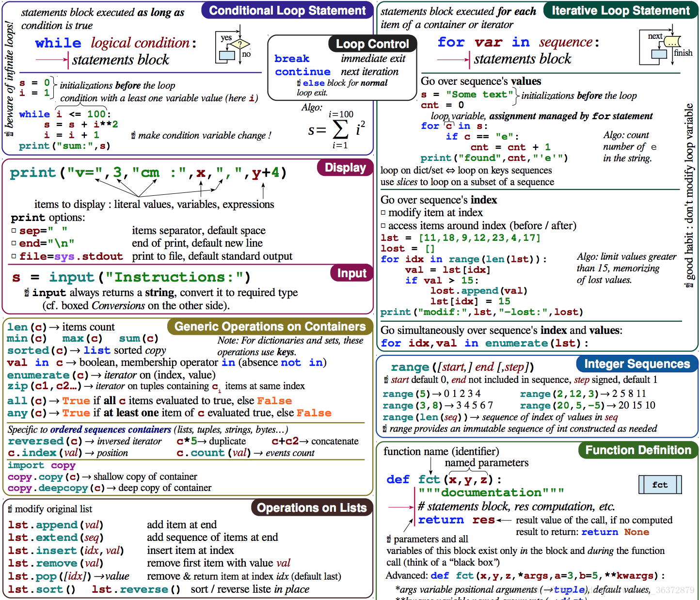Click the 'lst.reverse()' list operation
The height and width of the screenshot is (600, 700).
(x=136, y=589)
